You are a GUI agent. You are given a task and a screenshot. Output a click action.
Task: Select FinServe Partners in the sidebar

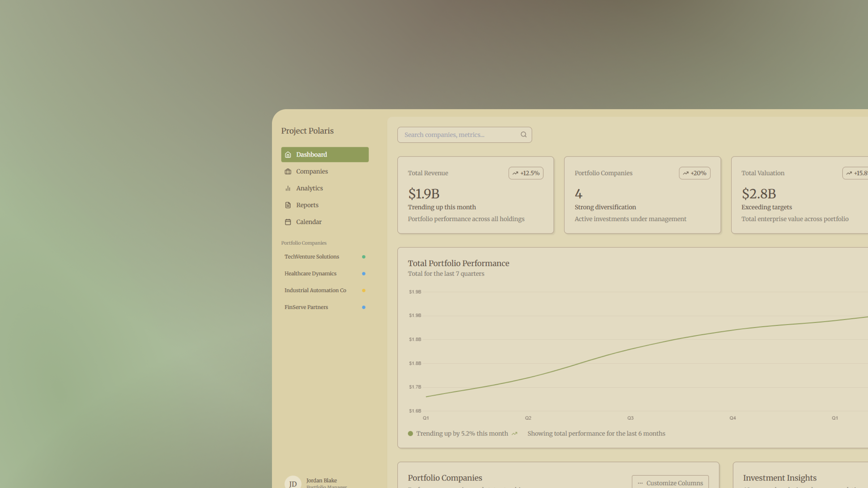(306, 307)
